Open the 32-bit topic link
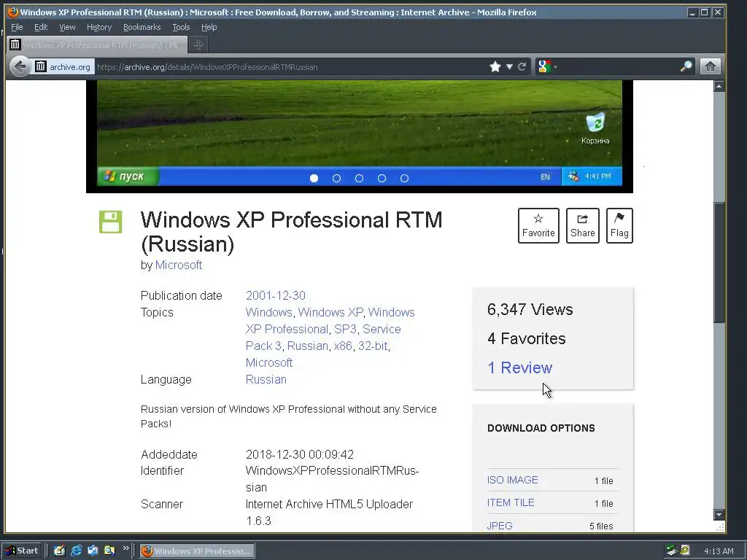 (x=373, y=346)
